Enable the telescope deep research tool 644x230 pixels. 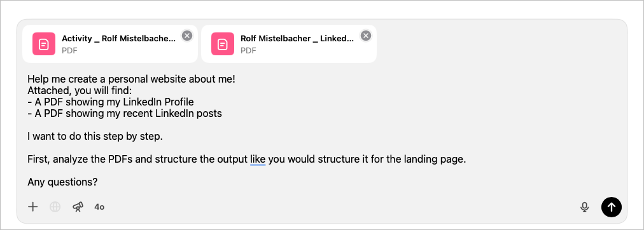pyautogui.click(x=78, y=206)
